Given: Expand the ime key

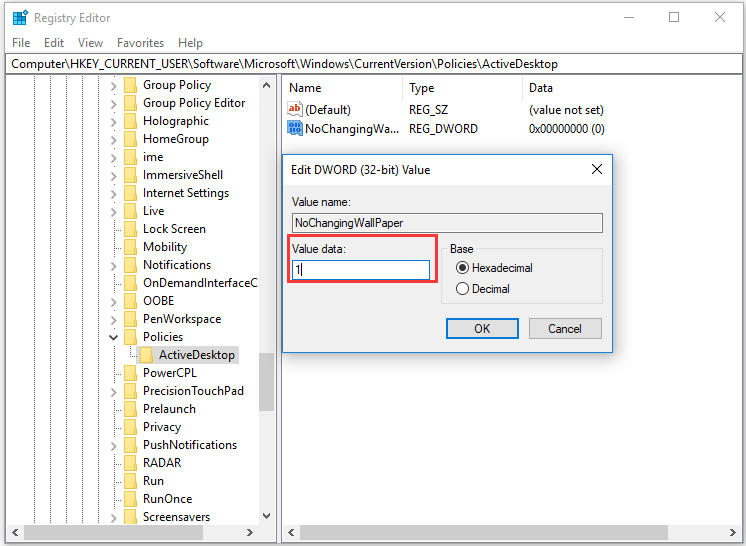Looking at the screenshot, I should [113, 158].
